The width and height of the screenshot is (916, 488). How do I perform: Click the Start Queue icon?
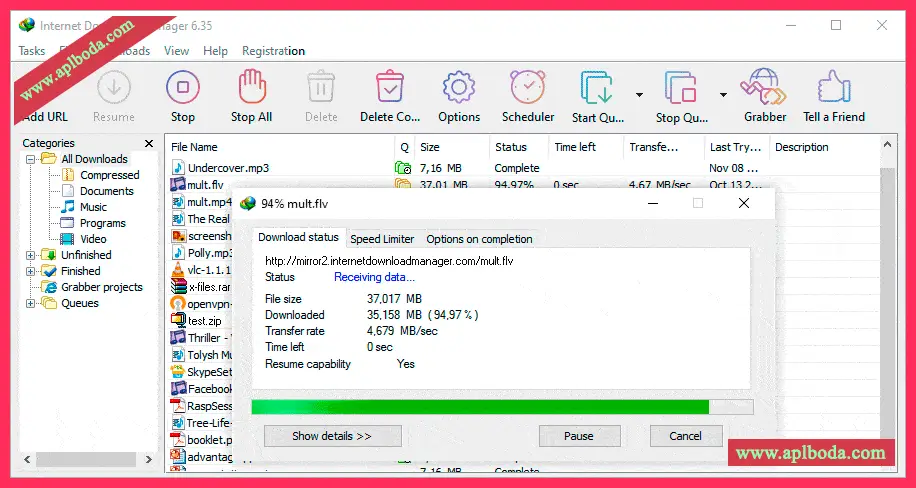tap(597, 89)
